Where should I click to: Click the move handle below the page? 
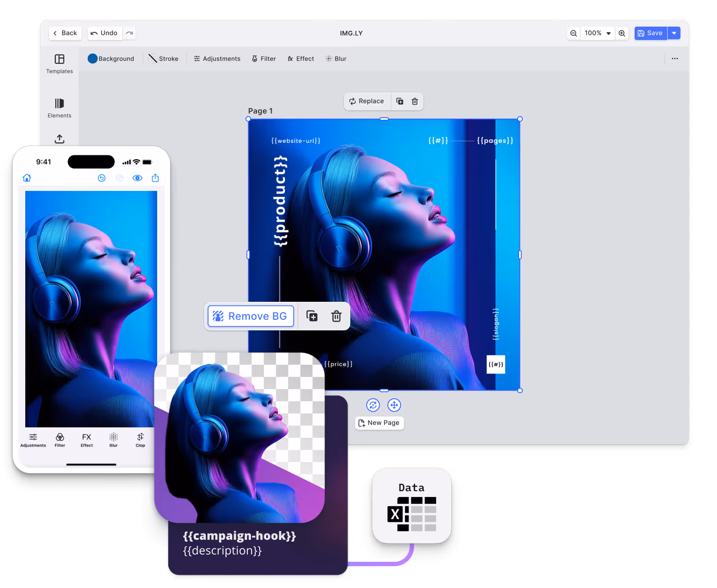click(x=394, y=405)
